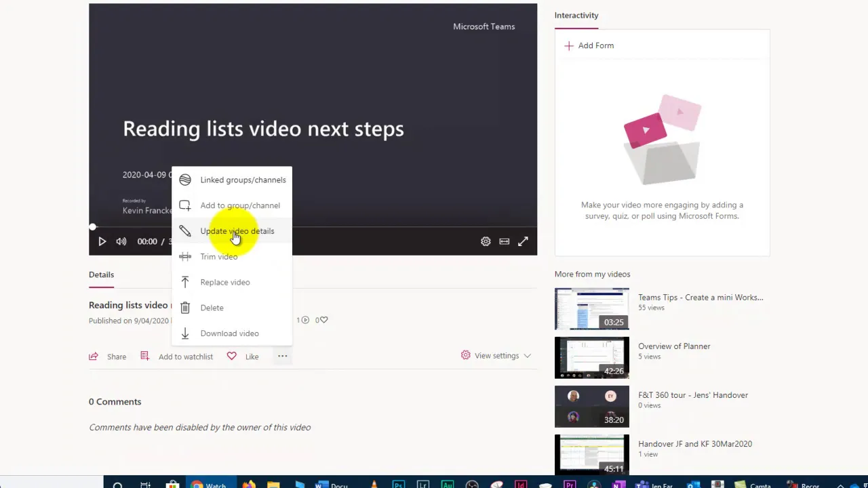This screenshot has height=488, width=868.
Task: Click the comments disabled notice text
Action: [x=200, y=428]
